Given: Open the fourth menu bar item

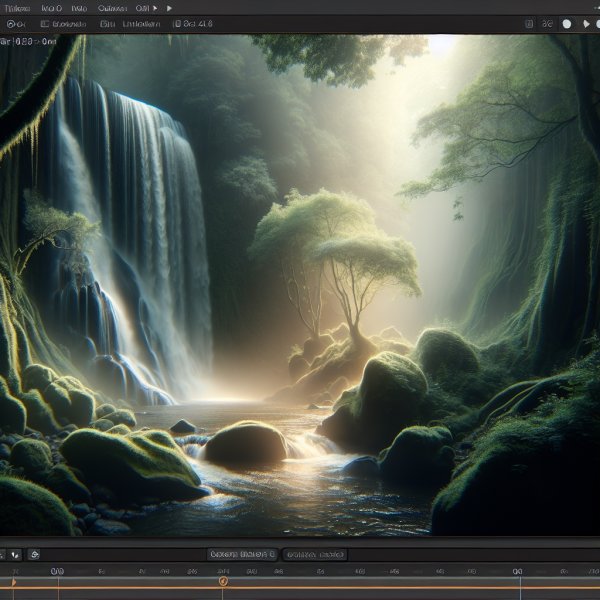Looking at the screenshot, I should 112,8.
